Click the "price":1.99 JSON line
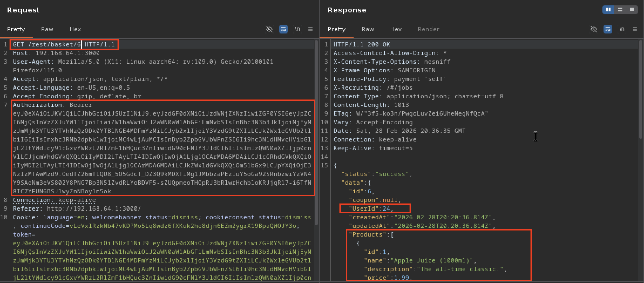Image resolution: width=644 pixels, height=283 pixels. (388, 278)
